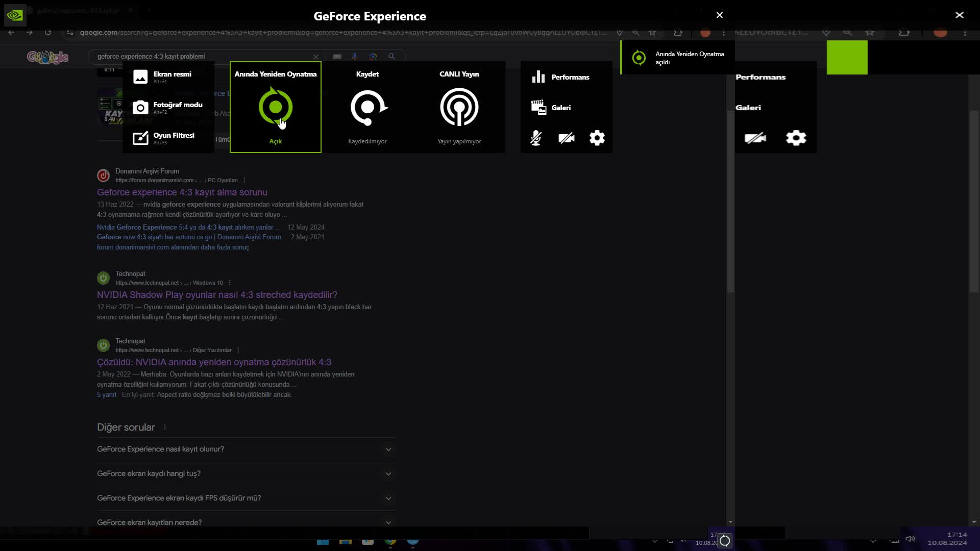Click the page scrollbar down arrow
Viewport: 980px width, 551px height.
[730, 522]
